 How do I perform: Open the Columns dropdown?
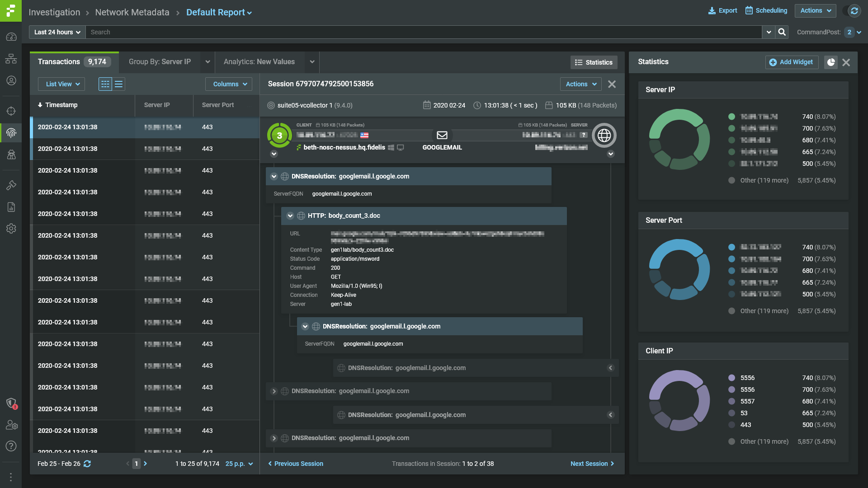click(x=229, y=84)
